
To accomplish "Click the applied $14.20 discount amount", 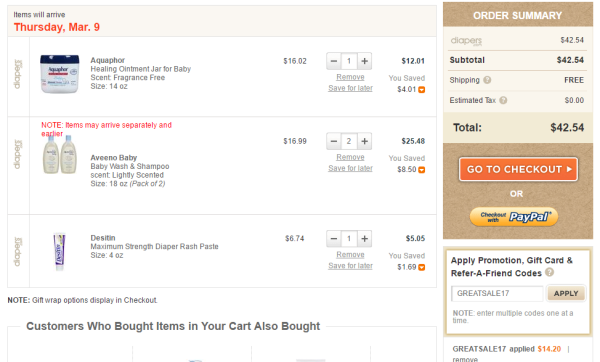I will (549, 349).
